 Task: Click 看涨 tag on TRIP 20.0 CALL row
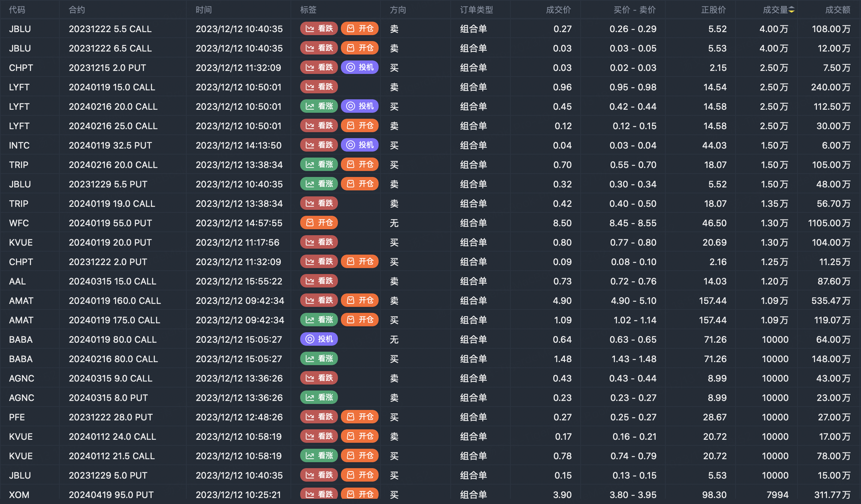coord(319,165)
